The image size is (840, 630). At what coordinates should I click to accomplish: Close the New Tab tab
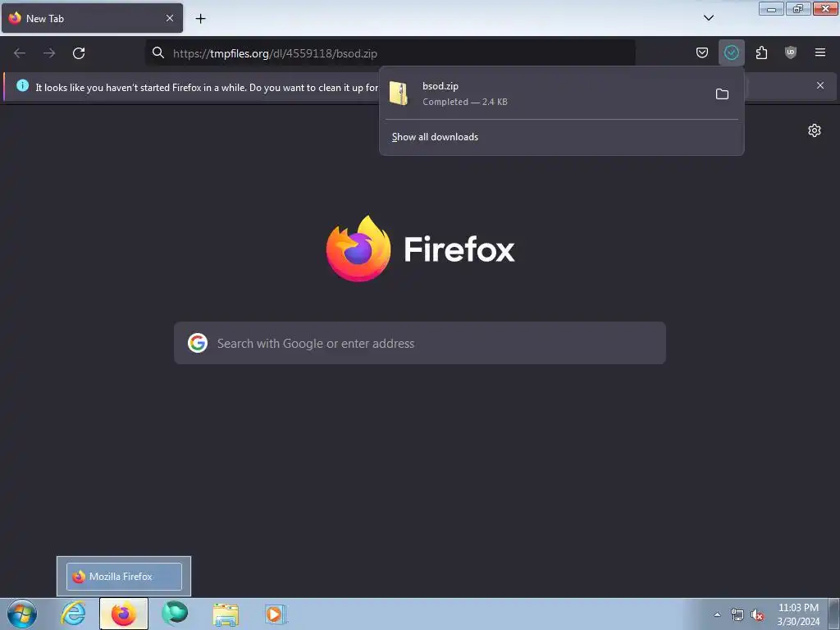170,18
